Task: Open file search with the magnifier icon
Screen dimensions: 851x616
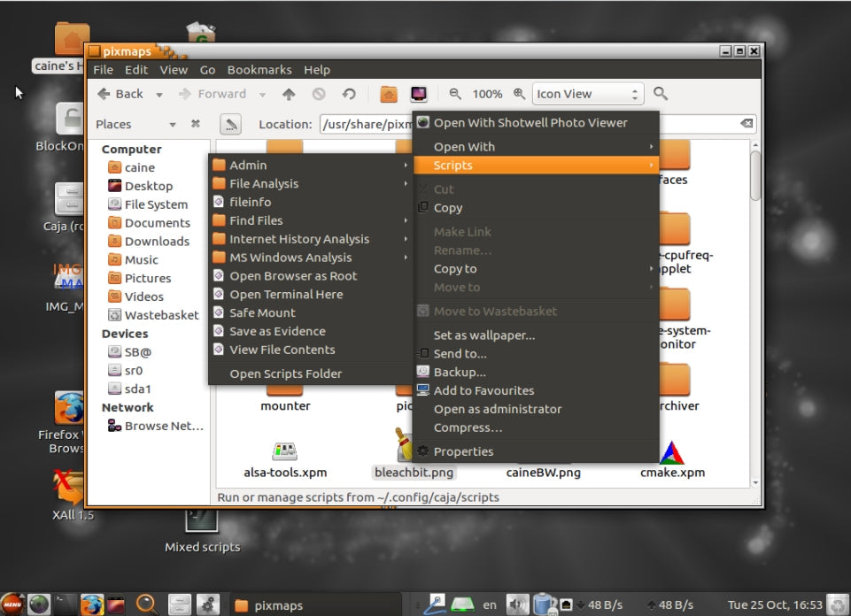Action: click(661, 94)
